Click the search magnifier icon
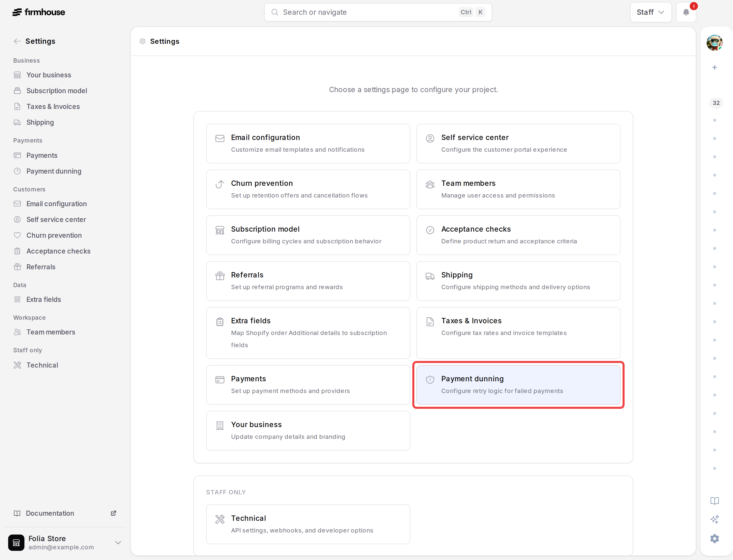 pyautogui.click(x=275, y=12)
